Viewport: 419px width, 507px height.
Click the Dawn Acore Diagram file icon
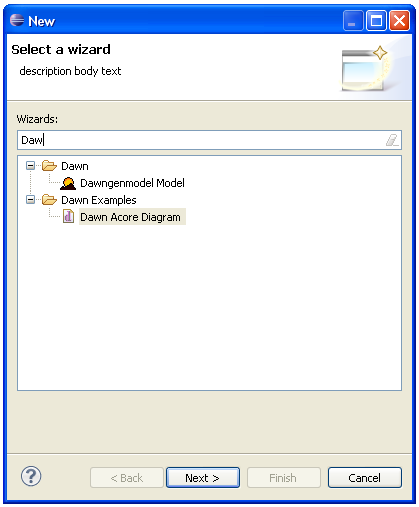68,217
